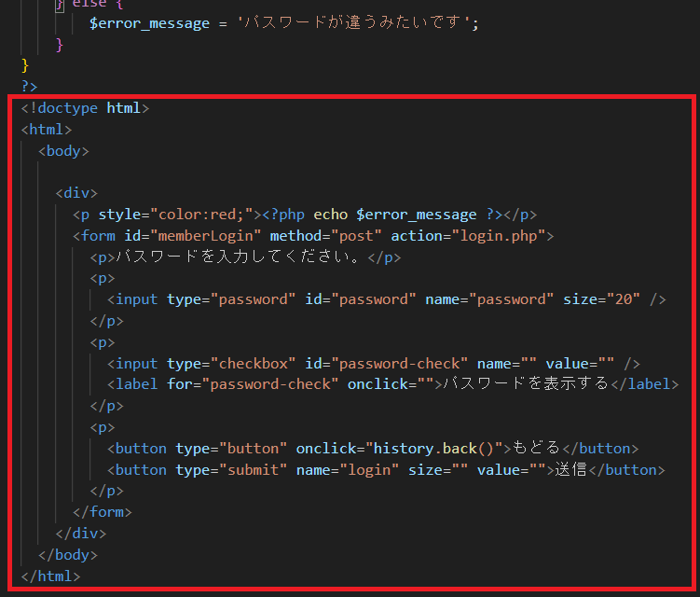Click the パスワードを表示する label text
Image resolution: width=700 pixels, height=597 pixels.
click(x=526, y=383)
